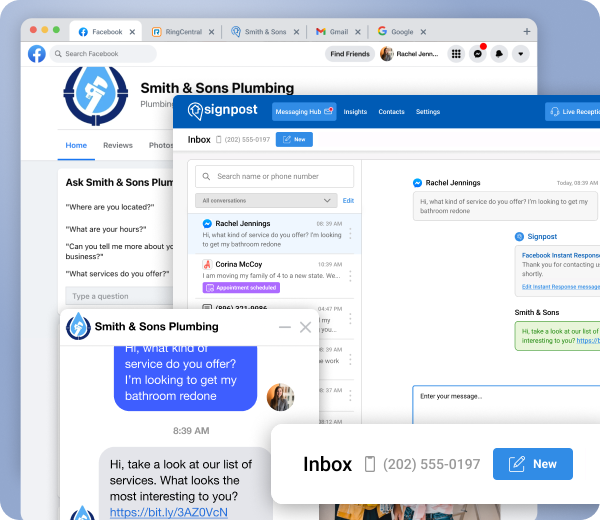Open the Facebook apps grid menu
This screenshot has width=600, height=520.
[456, 54]
